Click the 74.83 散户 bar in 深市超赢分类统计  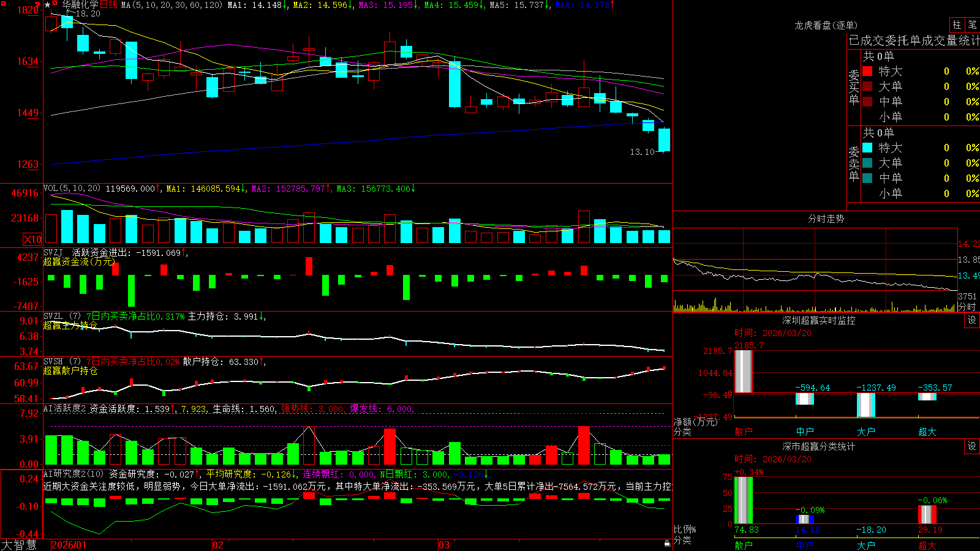click(743, 500)
